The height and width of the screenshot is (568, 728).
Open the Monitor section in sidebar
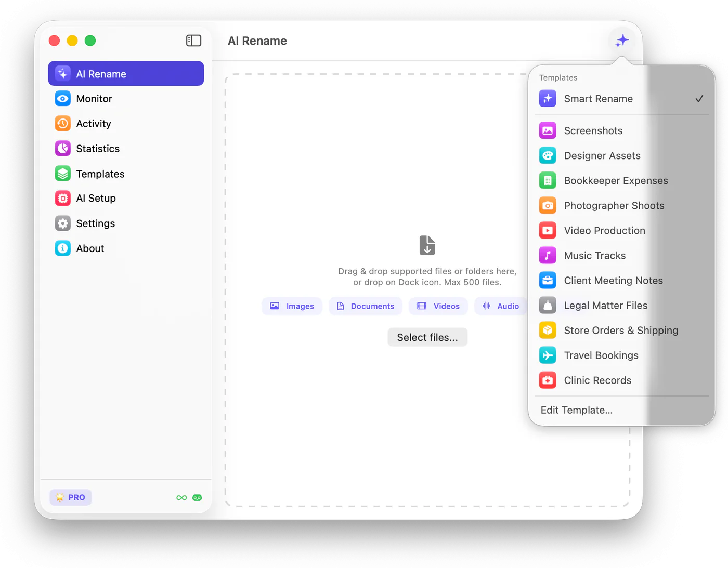coord(126,99)
